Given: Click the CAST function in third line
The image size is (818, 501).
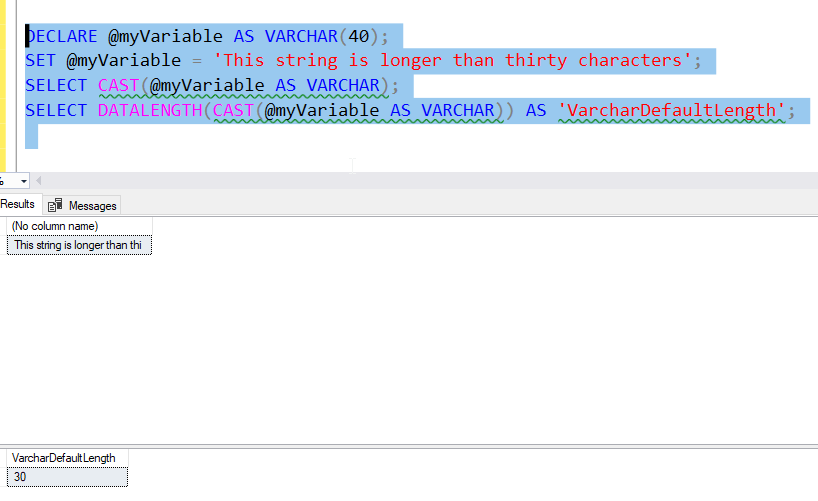Looking at the screenshot, I should pyautogui.click(x=119, y=86).
